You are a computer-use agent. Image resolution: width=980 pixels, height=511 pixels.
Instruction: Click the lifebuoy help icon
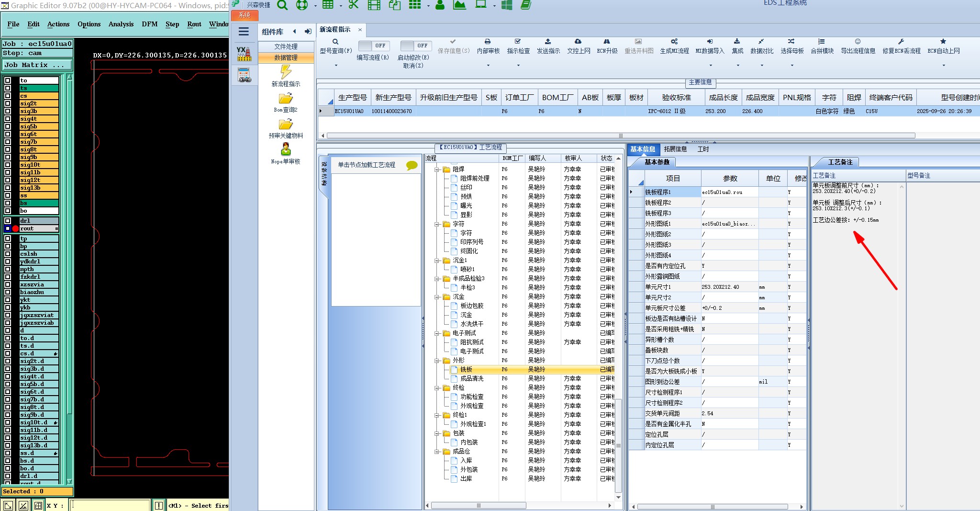pyautogui.click(x=302, y=5)
